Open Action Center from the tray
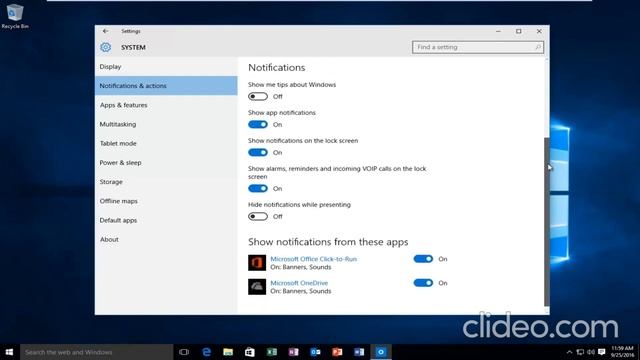The image size is (640, 360). coord(602,352)
